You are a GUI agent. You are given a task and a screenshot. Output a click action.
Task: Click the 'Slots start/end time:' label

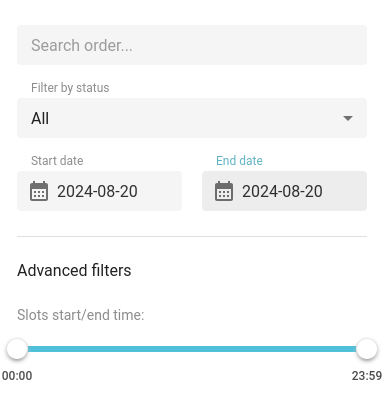81,315
